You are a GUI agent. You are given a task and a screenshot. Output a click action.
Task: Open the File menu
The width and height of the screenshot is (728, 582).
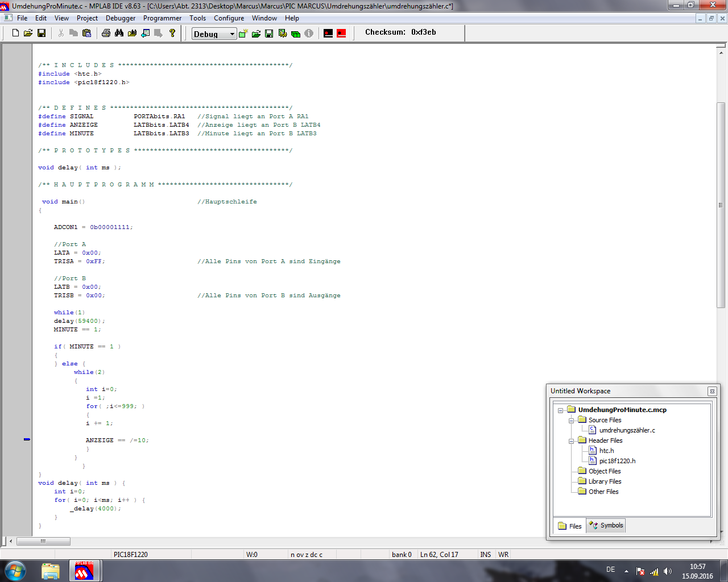click(22, 18)
